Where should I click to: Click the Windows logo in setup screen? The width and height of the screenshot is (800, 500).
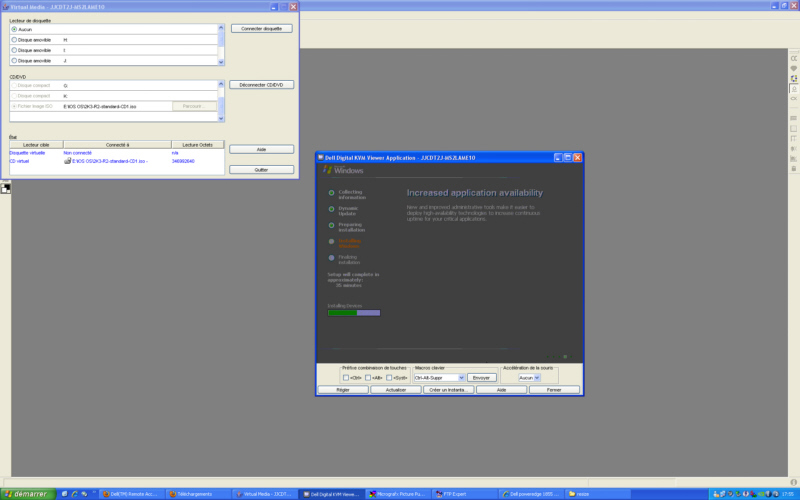[x=328, y=169]
